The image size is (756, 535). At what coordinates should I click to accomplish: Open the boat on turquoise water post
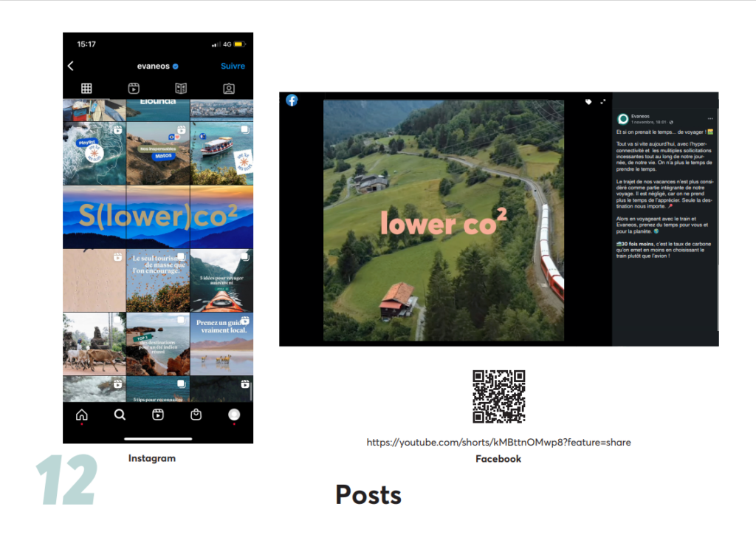[221, 154]
